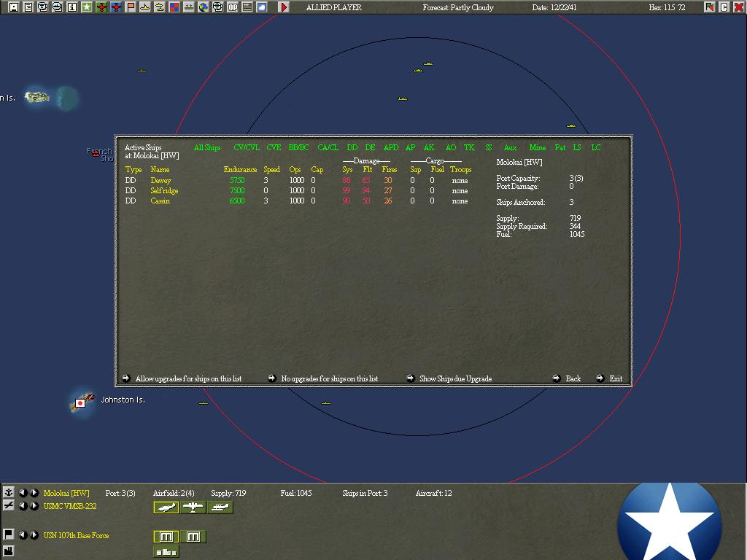Click the white star on green icon

point(87,7)
